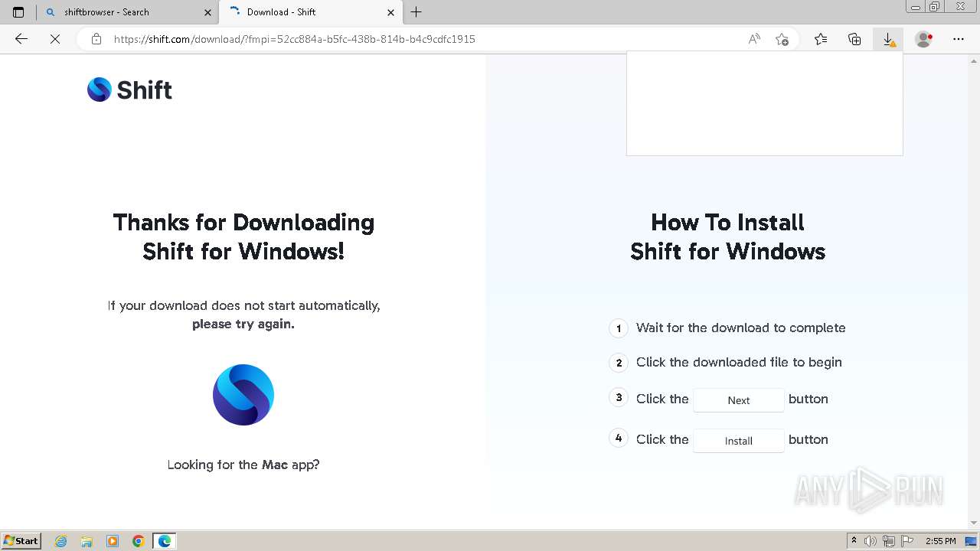980x551 pixels.
Task: View site information lock icon
Action: [96, 39]
